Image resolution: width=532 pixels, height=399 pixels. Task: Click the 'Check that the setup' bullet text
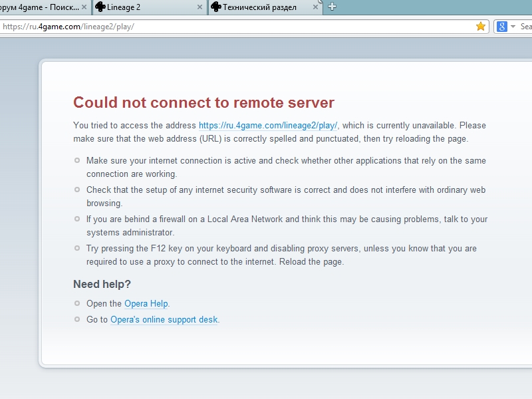click(x=286, y=196)
